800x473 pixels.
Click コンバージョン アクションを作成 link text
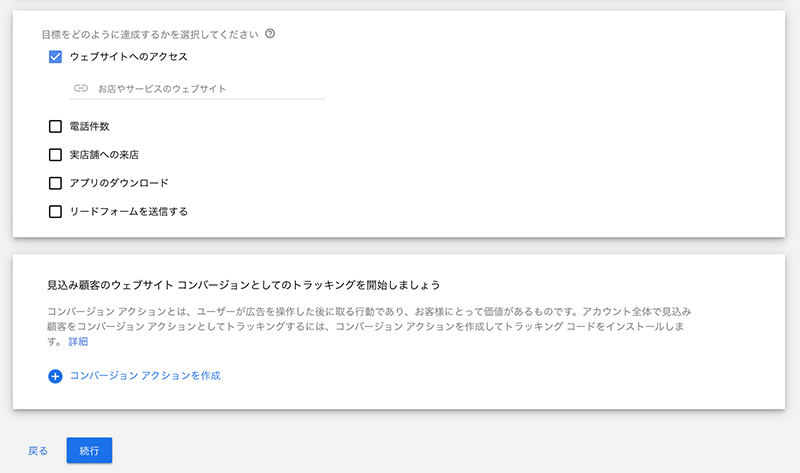coord(145,376)
